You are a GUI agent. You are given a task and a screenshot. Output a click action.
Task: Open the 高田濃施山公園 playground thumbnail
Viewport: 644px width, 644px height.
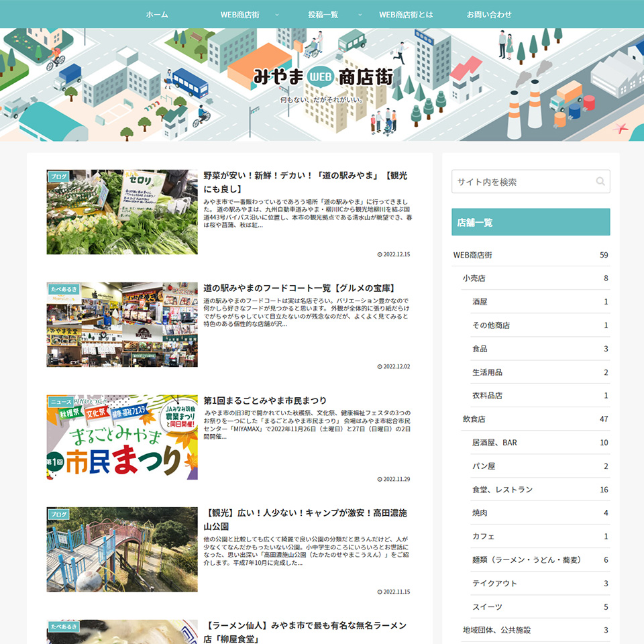coord(122,549)
